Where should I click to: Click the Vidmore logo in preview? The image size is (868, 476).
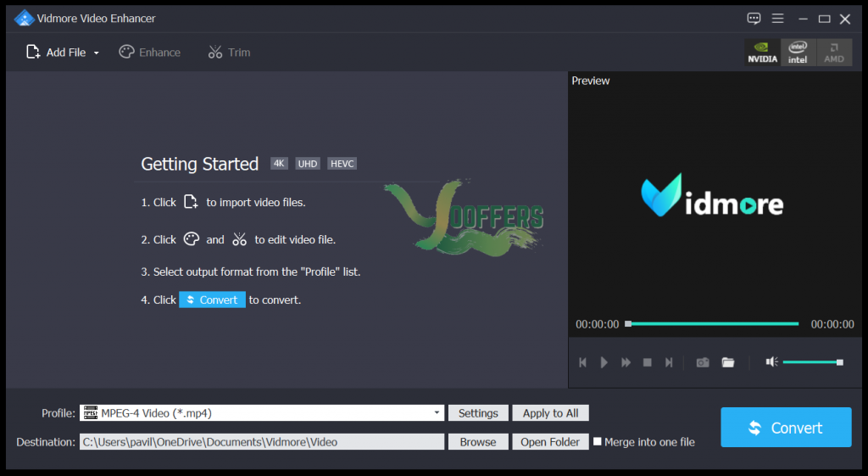(712, 195)
